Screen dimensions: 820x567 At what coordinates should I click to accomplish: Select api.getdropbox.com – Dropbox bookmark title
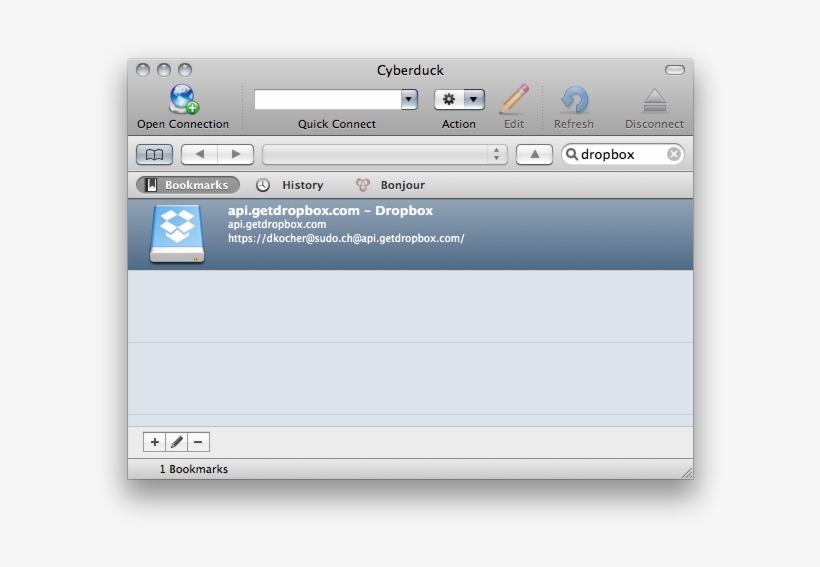(x=331, y=211)
